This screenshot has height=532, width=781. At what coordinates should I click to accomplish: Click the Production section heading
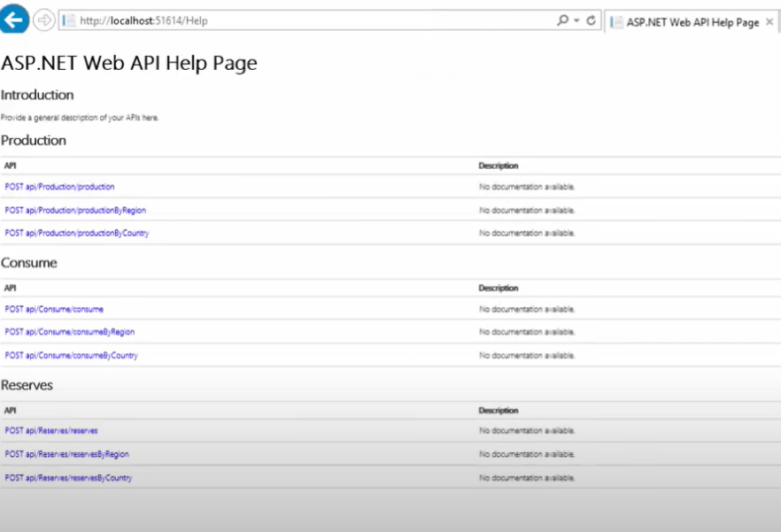pos(34,141)
